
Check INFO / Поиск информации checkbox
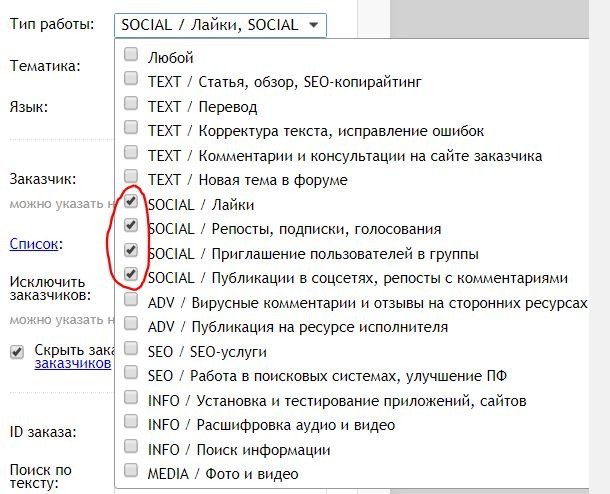pyautogui.click(x=131, y=446)
